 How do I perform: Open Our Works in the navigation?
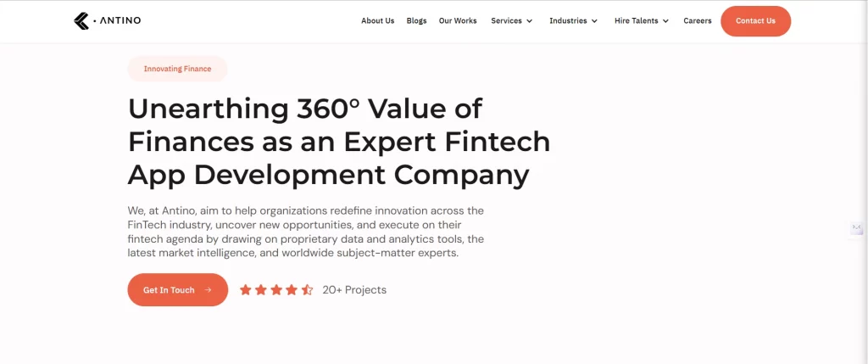[x=458, y=21]
